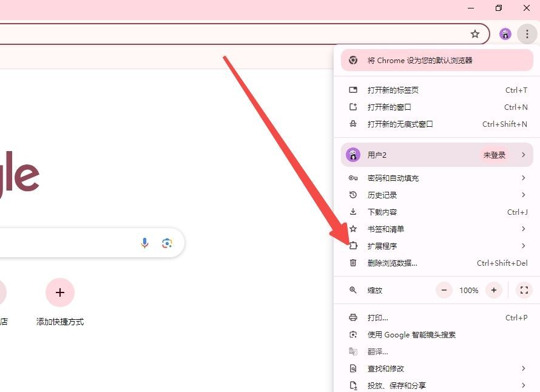Click the find icon beside 查找和修改
540x392 pixels.
353,368
